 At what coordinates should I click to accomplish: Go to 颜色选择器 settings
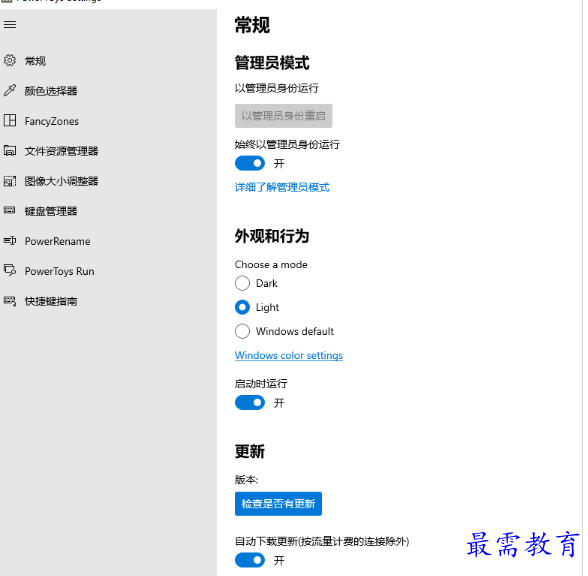coord(108,91)
